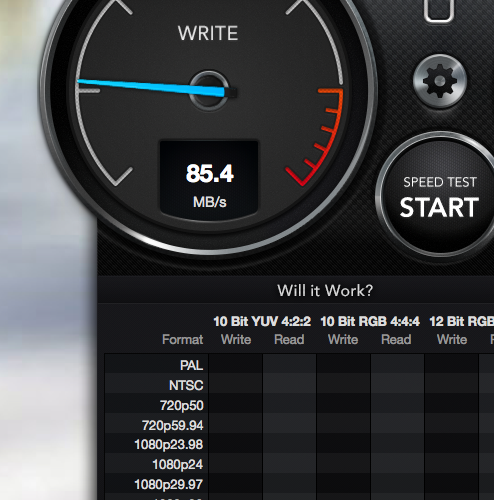
Task: Select the PAL format row
Action: 299,364
